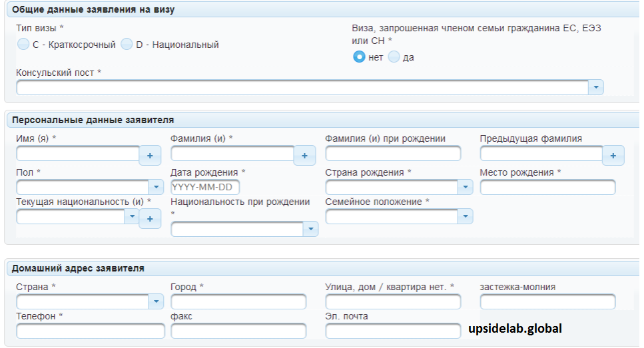This screenshot has height=348, width=644.
Task: Click the Дата рождения date field
Action: (x=205, y=188)
